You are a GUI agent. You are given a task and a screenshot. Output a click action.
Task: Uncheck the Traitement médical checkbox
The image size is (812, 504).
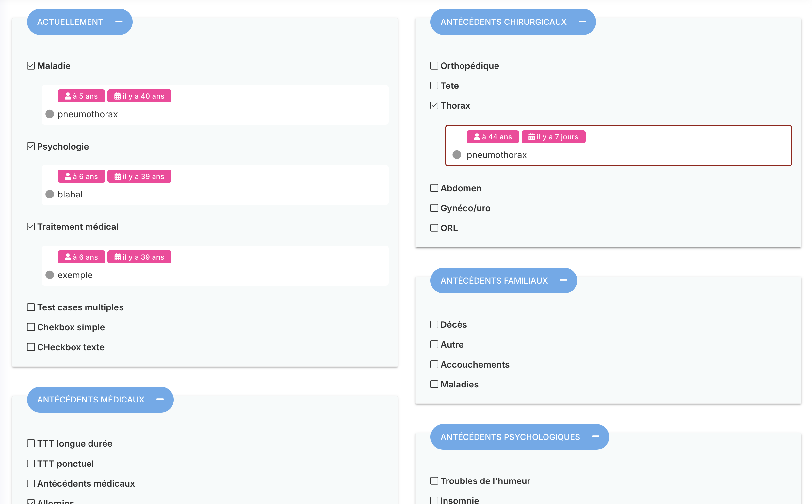(31, 227)
